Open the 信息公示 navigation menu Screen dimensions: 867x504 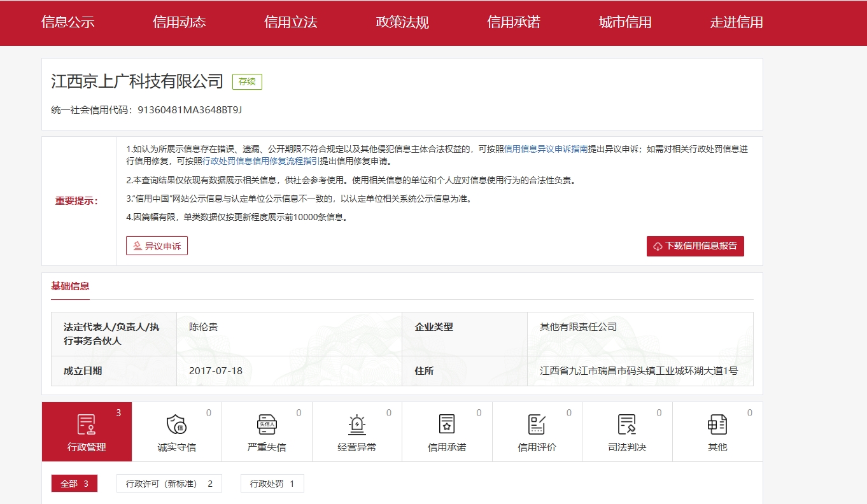(x=68, y=22)
